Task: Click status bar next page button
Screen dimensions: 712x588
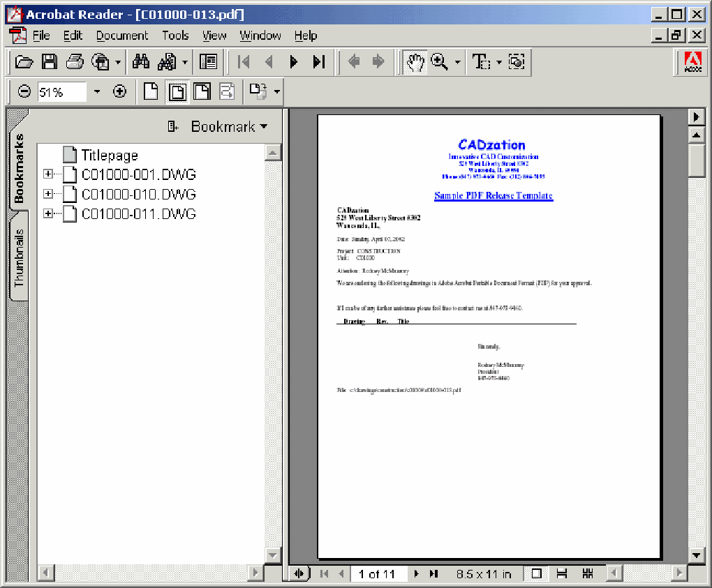Action: (x=416, y=573)
